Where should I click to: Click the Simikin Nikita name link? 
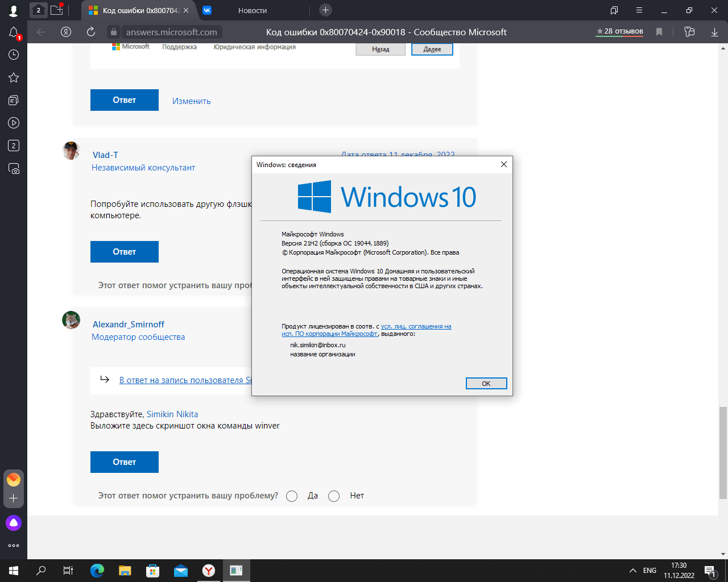pyautogui.click(x=172, y=414)
